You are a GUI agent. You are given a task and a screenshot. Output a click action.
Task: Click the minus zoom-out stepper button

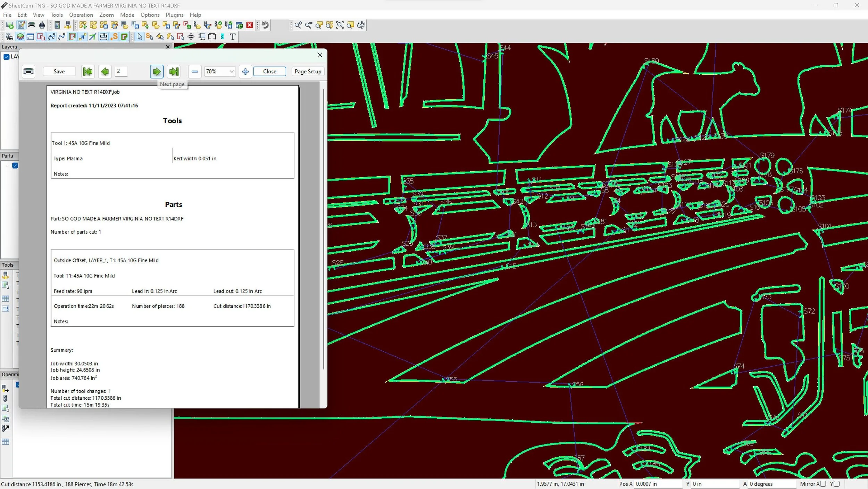195,72
